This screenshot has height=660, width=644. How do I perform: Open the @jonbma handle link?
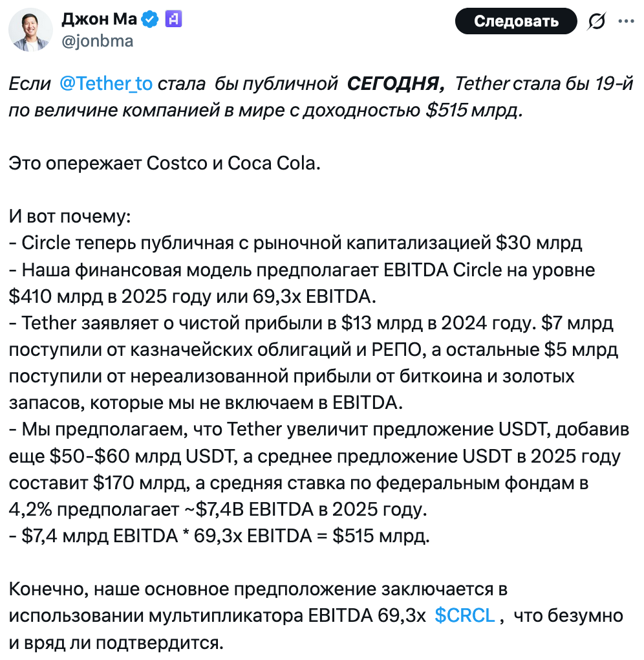98,41
